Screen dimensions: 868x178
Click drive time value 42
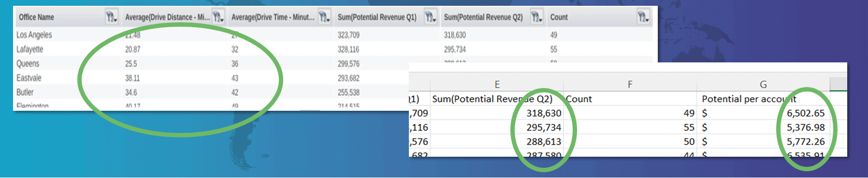pos(234,92)
